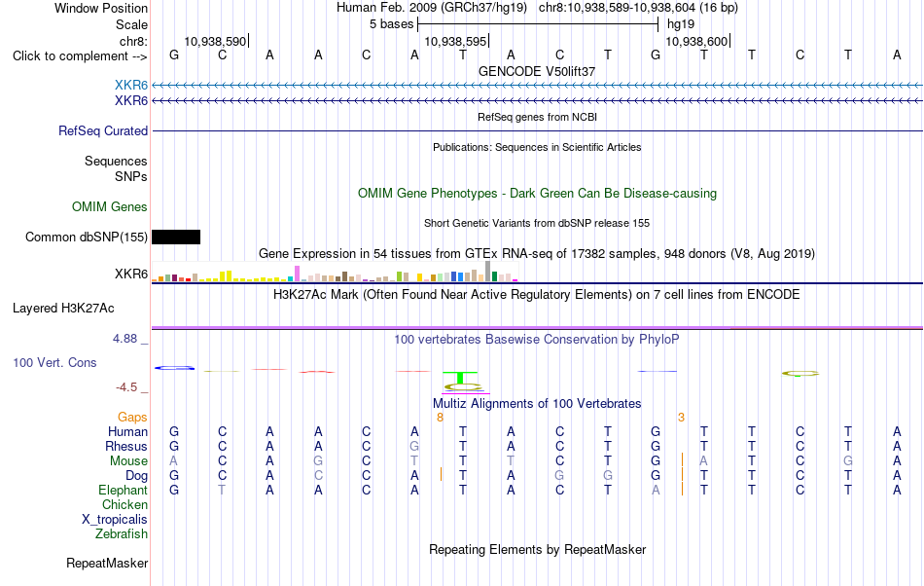Click the green T conservation logo
Image resolution: width=924 pixels, height=586 pixels.
pyautogui.click(x=460, y=378)
